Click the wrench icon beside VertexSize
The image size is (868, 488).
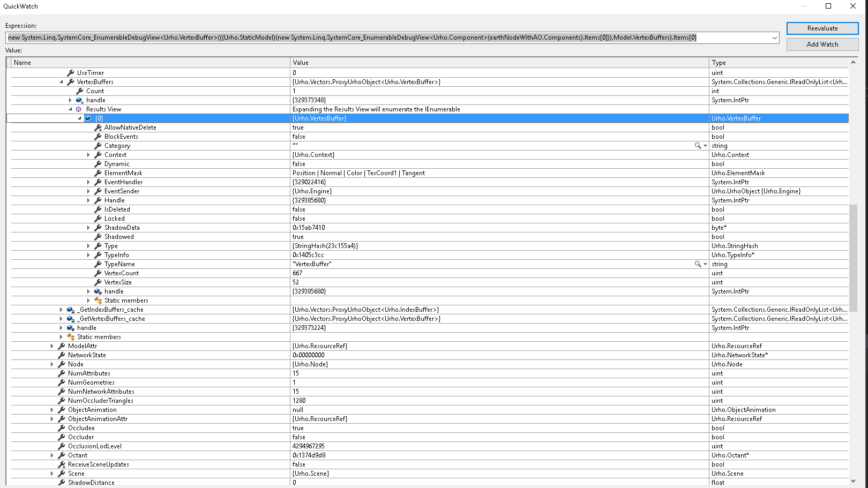98,282
